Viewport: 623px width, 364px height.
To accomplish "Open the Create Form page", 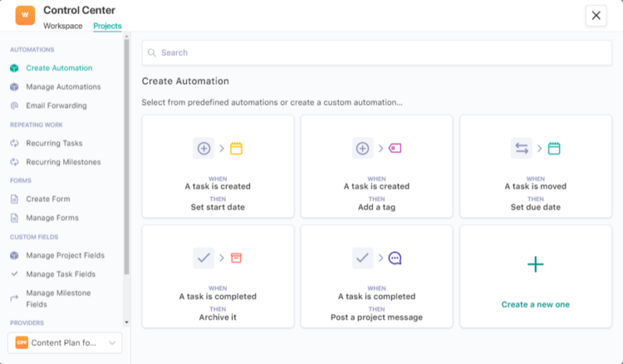I will tap(48, 199).
